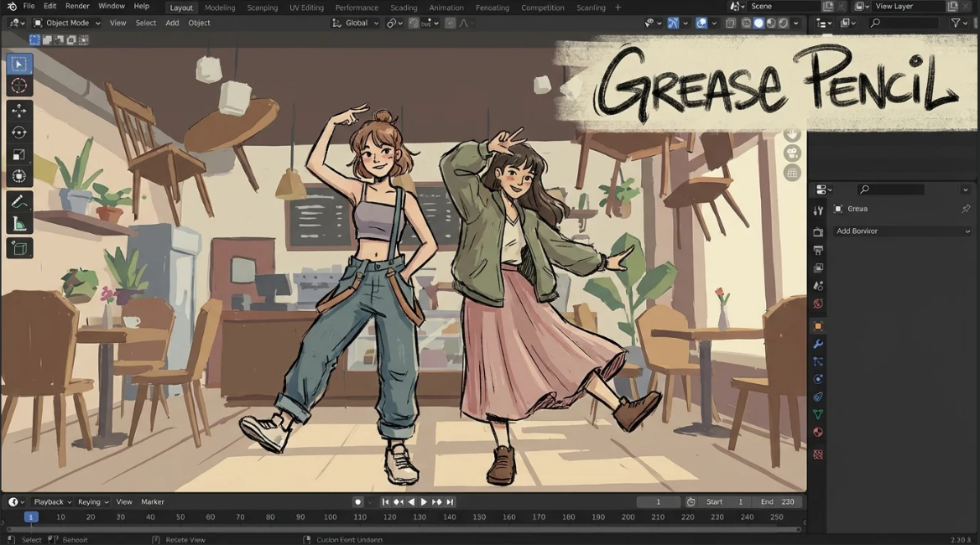Open the Particles properties tab icon

tap(818, 361)
